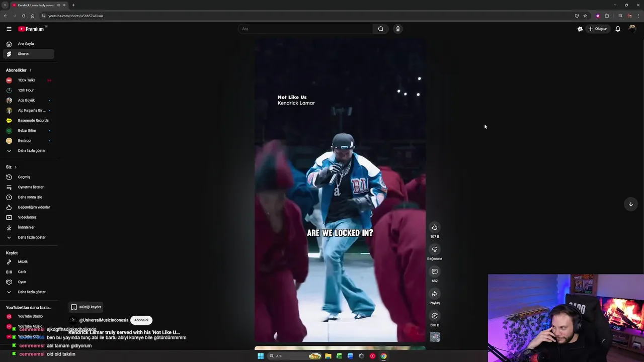Open Ada Büyük's channel
Image resolution: width=644 pixels, height=362 pixels.
tap(28, 101)
